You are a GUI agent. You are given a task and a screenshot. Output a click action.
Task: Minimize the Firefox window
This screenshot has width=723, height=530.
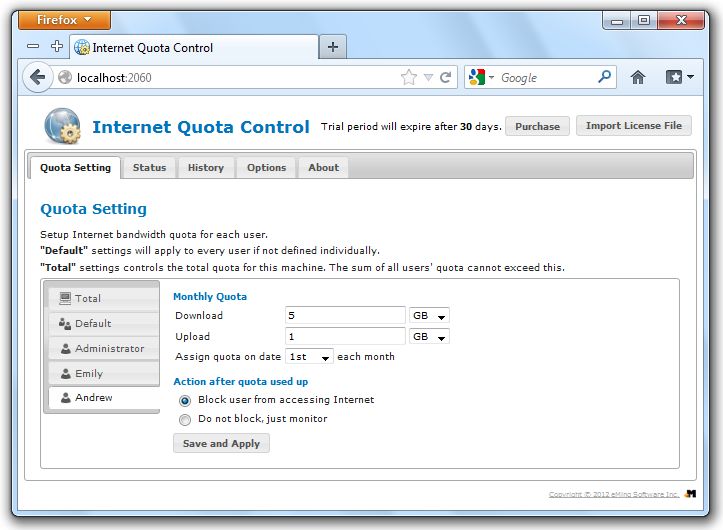pos(617,21)
